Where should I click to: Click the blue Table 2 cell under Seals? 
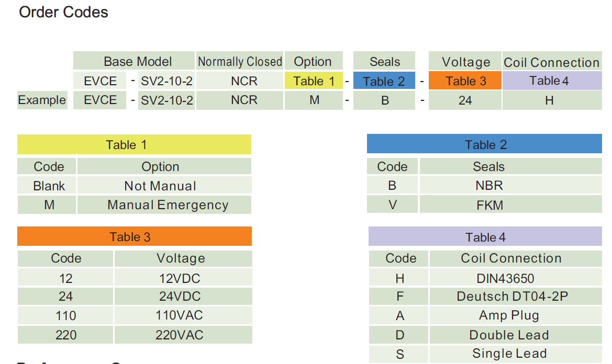tap(384, 81)
